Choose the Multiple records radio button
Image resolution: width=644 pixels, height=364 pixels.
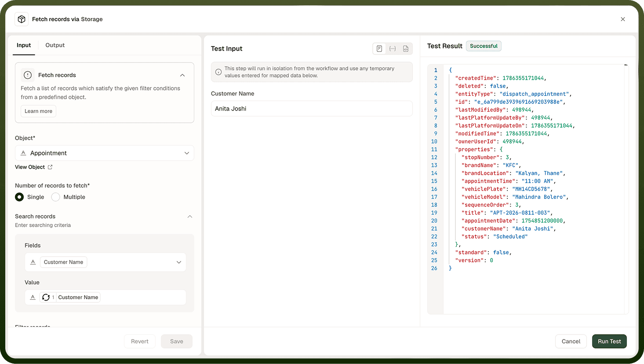tap(55, 197)
